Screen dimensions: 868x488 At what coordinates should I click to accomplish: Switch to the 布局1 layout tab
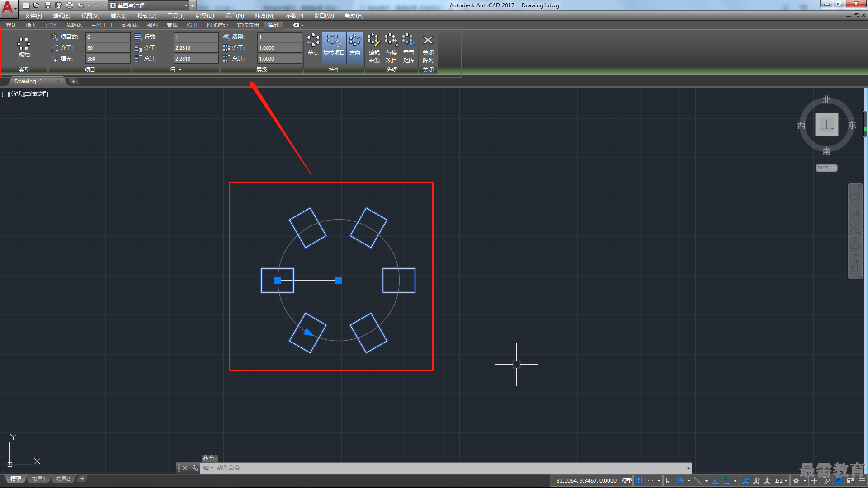tap(38, 479)
